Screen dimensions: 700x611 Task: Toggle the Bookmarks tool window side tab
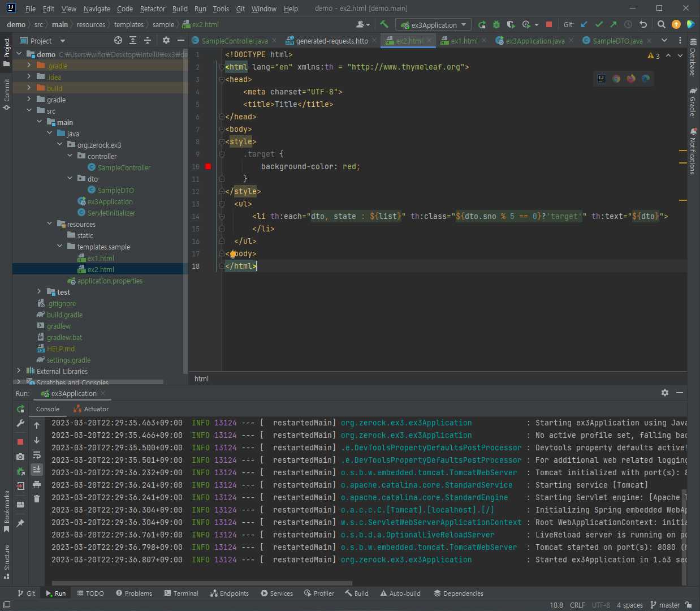click(7, 512)
